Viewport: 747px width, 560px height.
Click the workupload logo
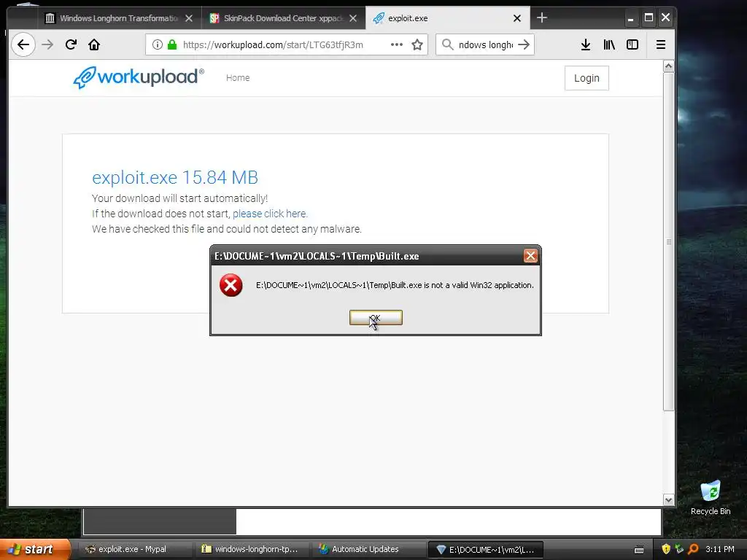[x=138, y=77]
